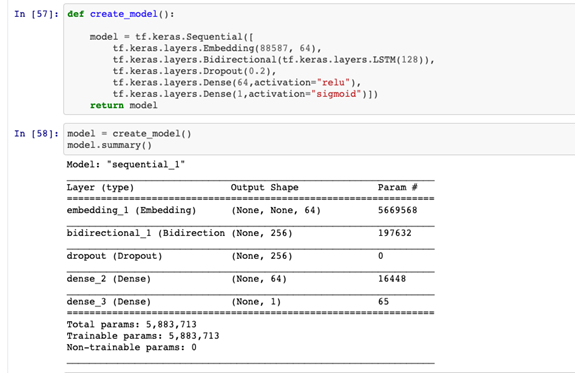Click the Bidirectional LSTM(128) code line
575x373 pixels.
point(274,60)
